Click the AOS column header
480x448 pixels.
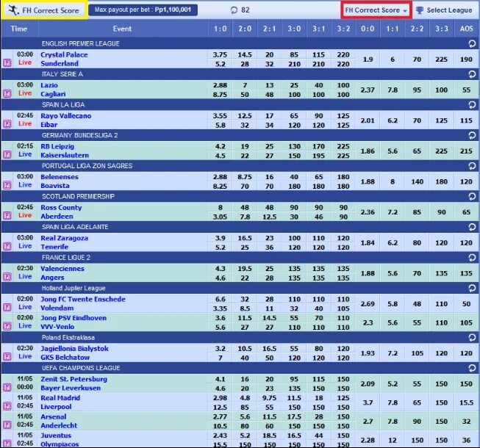[466, 29]
